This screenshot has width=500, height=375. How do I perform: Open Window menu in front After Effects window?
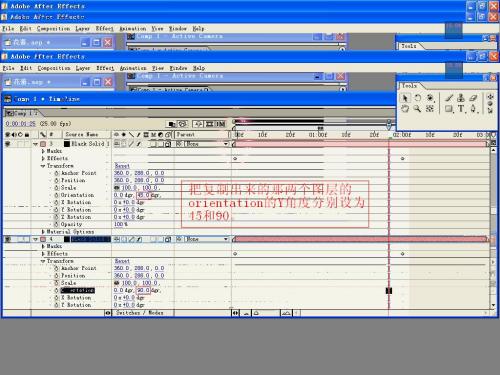click(178, 68)
